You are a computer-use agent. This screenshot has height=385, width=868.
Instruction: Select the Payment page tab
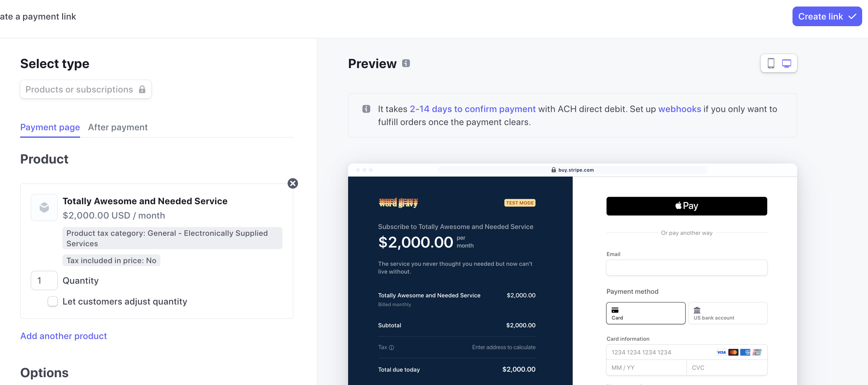tap(50, 127)
